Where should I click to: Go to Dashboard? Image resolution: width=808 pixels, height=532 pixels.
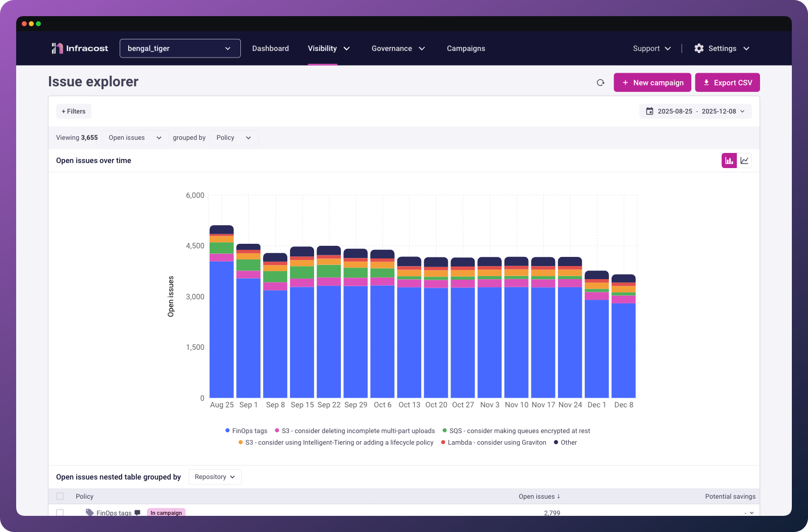[271, 48]
